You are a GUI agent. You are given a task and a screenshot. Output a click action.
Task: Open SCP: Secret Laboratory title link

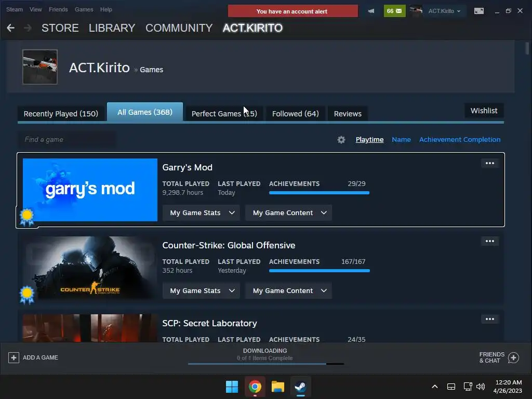209,323
